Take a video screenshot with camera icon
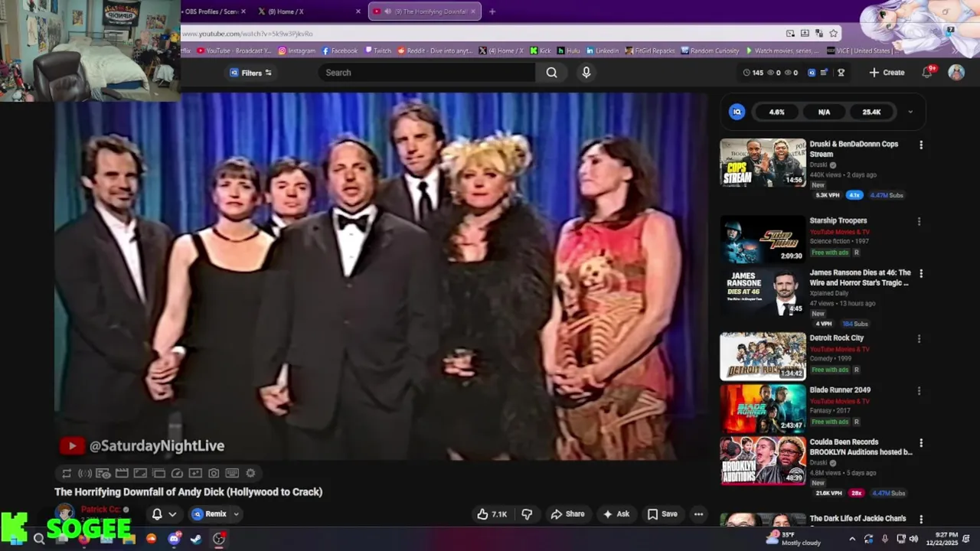Screen dimensions: 980x551 point(214,474)
